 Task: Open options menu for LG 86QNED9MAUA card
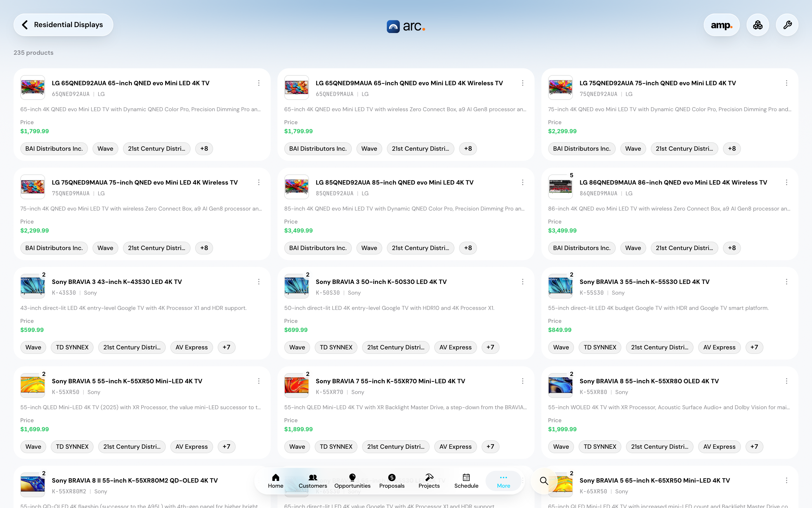[787, 182]
